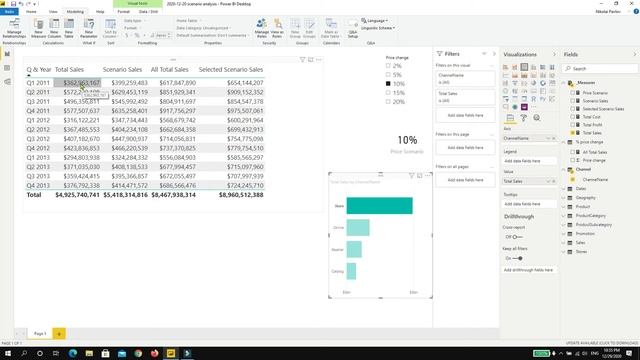Select the 20% price change option
This screenshot has width=640, height=360.
pyautogui.click(x=388, y=102)
